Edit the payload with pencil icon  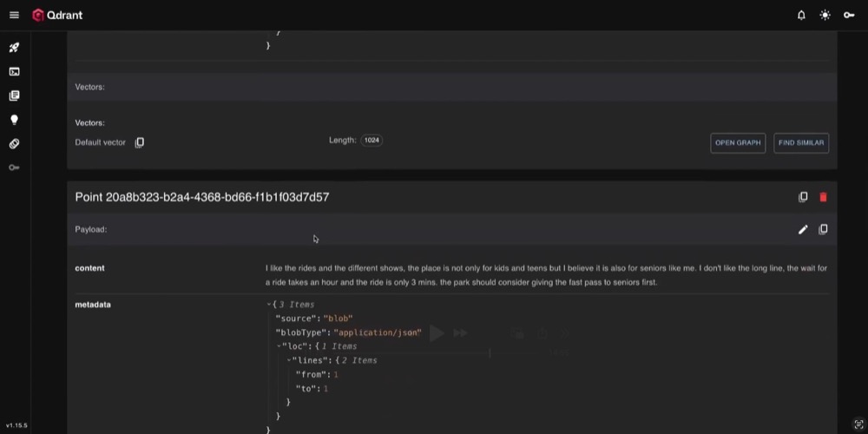tap(803, 229)
